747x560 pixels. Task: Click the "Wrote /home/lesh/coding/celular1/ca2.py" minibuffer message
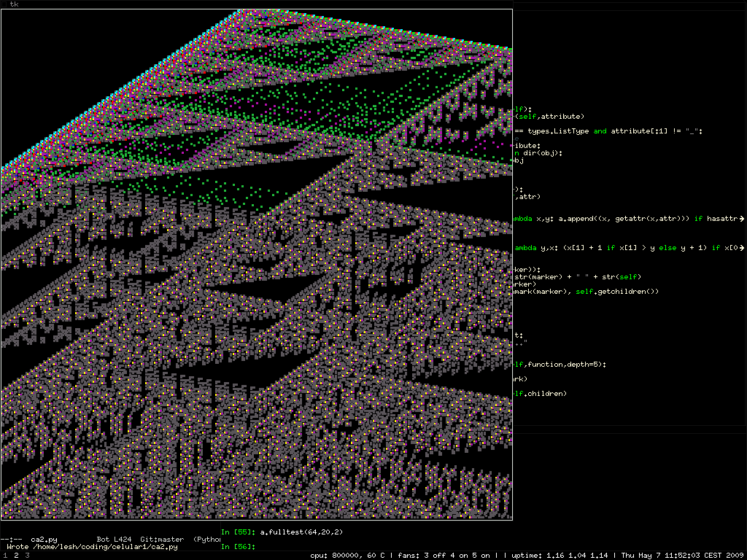[x=92, y=547]
